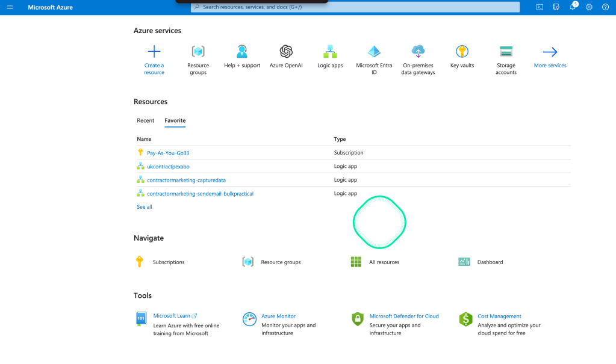Click the Azure Monitor gauge icon
This screenshot has width=616, height=364.
(x=249, y=319)
